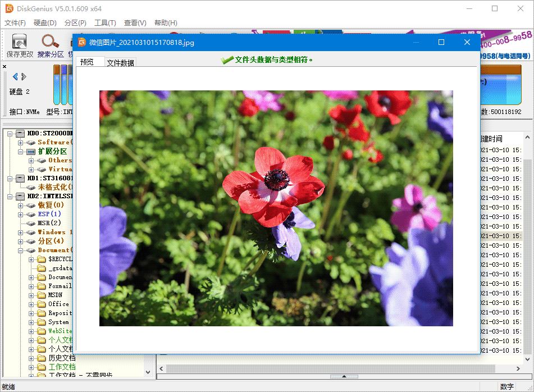
Task: Expand the Others partition node
Action: pyautogui.click(x=31, y=161)
